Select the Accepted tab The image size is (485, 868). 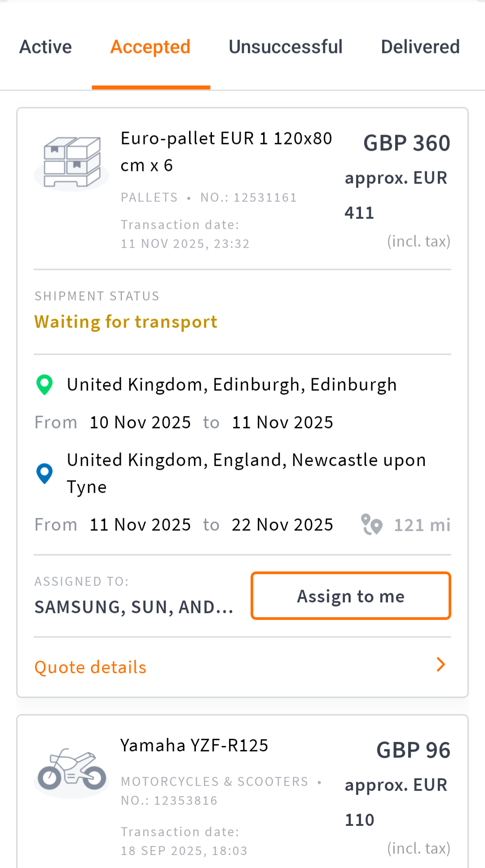(150, 47)
